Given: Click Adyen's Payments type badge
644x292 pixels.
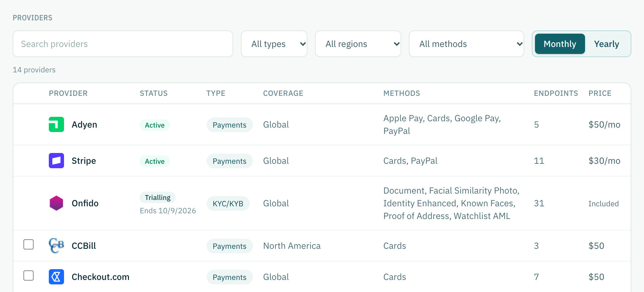Looking at the screenshot, I should [229, 125].
